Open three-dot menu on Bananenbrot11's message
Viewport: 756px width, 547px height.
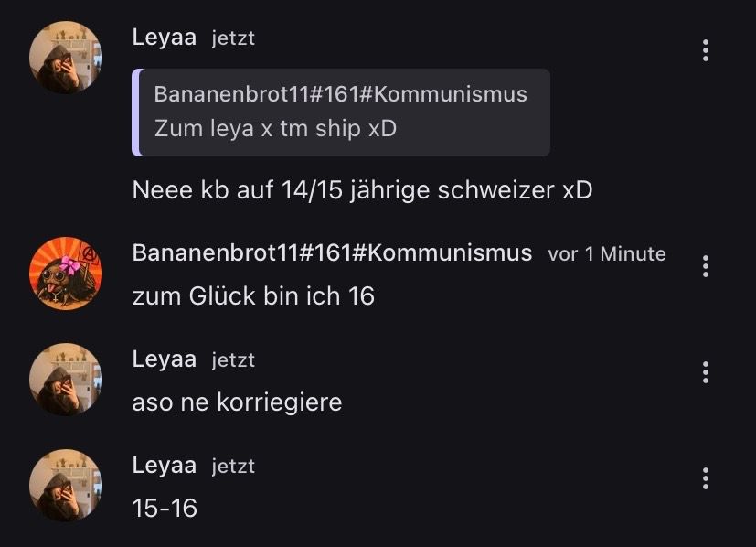click(x=705, y=266)
